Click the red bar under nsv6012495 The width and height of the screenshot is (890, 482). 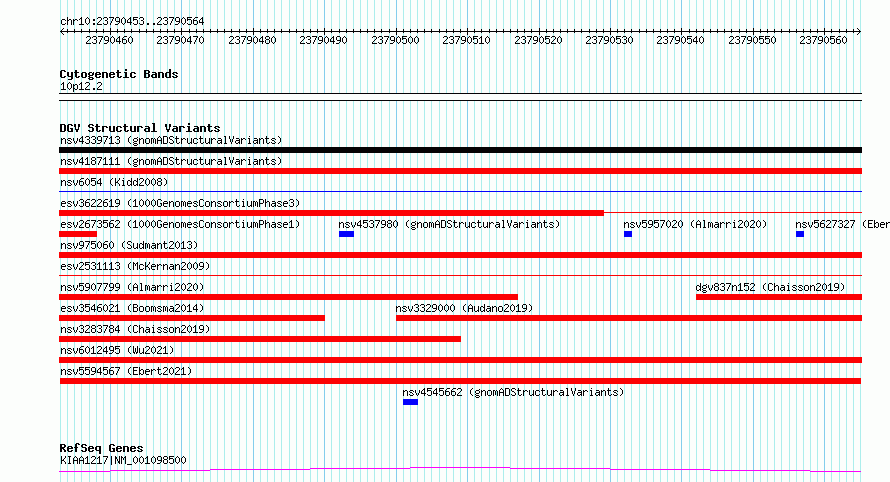460,360
